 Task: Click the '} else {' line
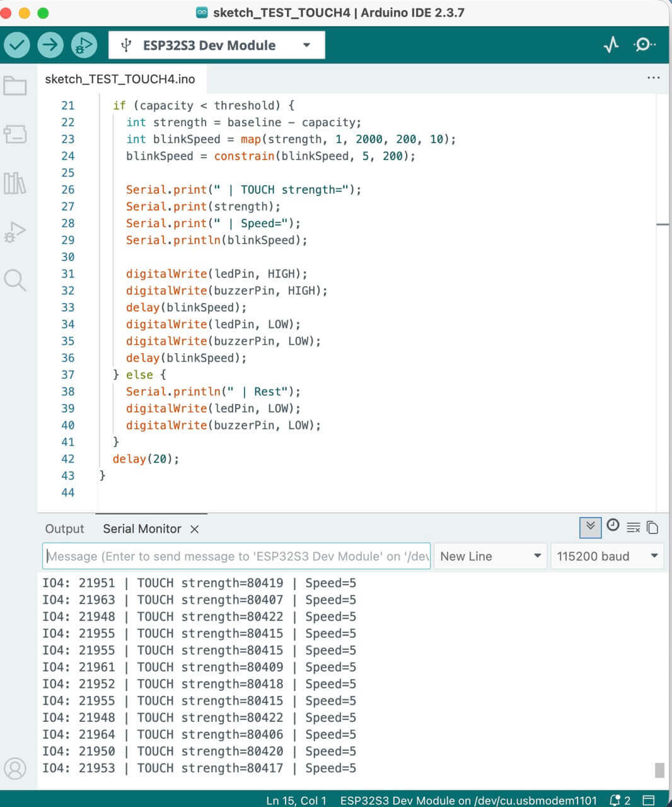point(139,374)
